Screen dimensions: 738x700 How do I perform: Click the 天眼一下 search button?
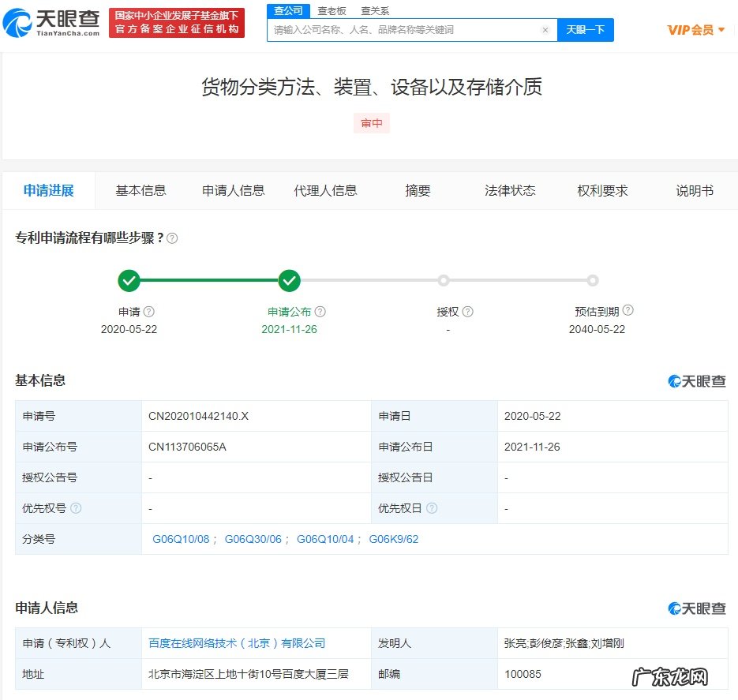pos(586,29)
